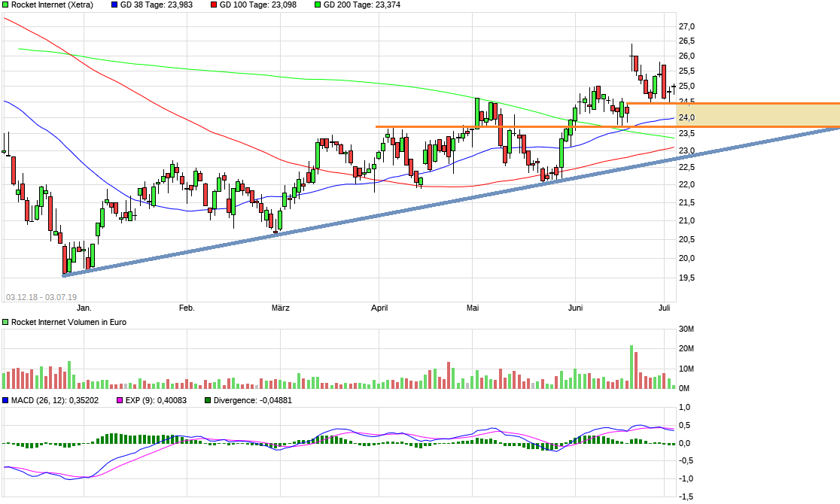Click the red GD 100 Tage indicator square
The width and height of the screenshot is (840, 504).
tap(213, 6)
